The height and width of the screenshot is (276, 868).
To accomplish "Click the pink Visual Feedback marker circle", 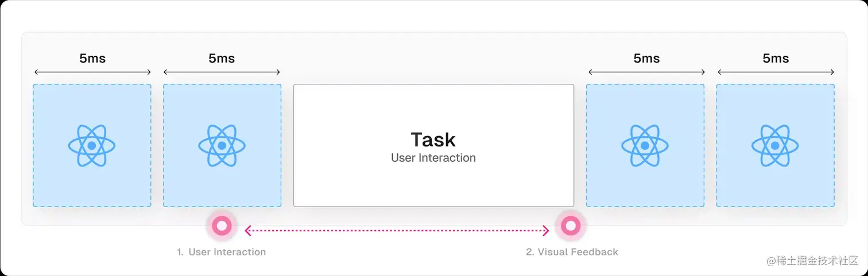I will [x=571, y=226].
